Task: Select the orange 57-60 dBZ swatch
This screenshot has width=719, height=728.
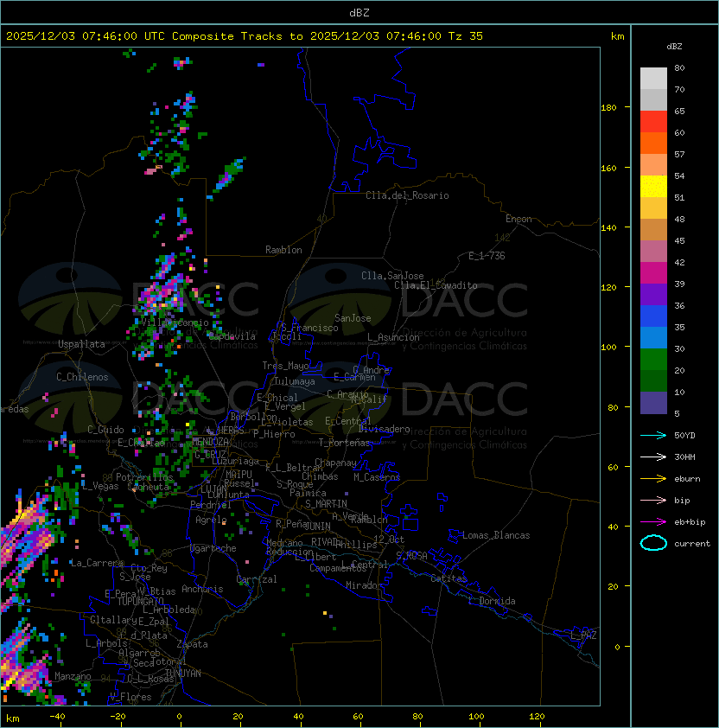Action: (x=653, y=143)
